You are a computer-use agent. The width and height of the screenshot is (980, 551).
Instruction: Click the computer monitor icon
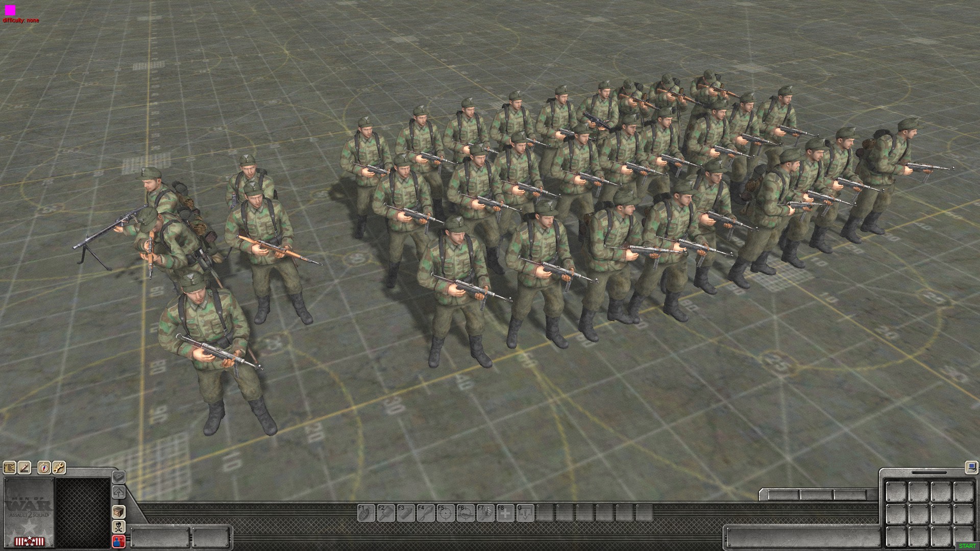(971, 467)
